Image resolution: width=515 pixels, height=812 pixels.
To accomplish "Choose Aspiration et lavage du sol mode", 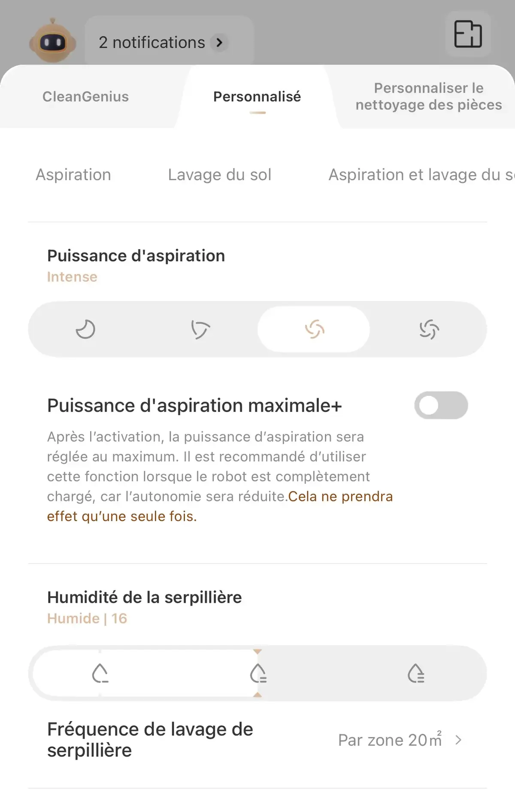I will tap(421, 175).
